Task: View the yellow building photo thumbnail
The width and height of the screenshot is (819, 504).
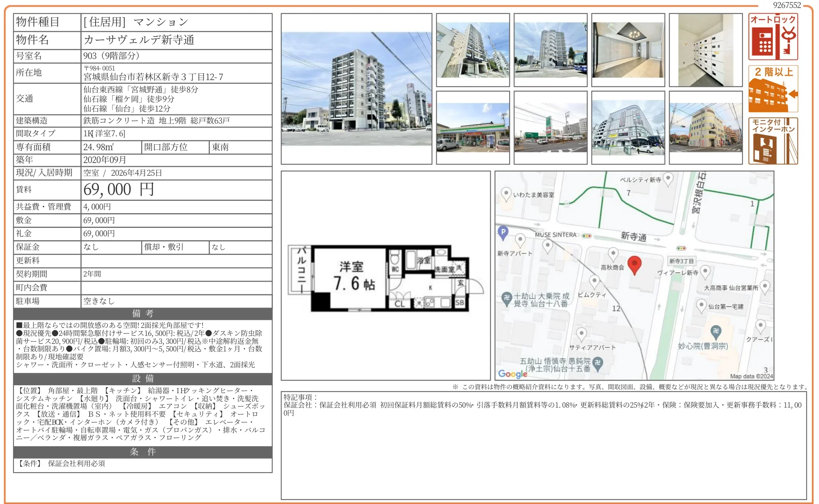Action: [x=706, y=127]
